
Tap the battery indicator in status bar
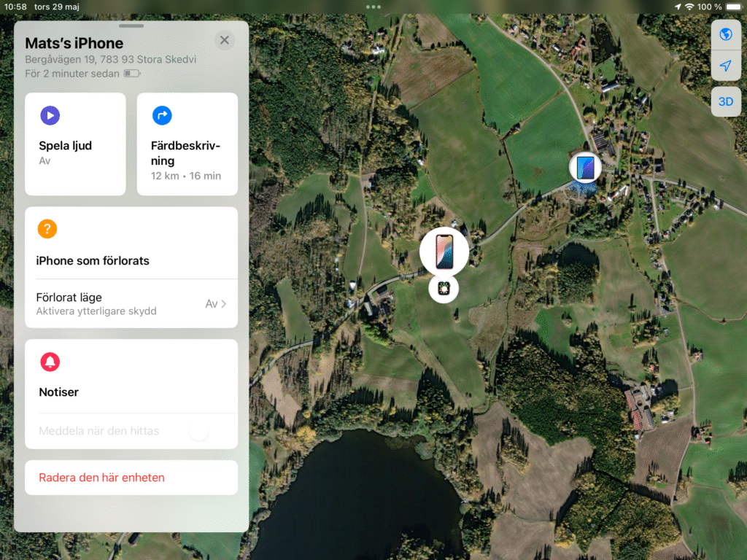point(733,7)
